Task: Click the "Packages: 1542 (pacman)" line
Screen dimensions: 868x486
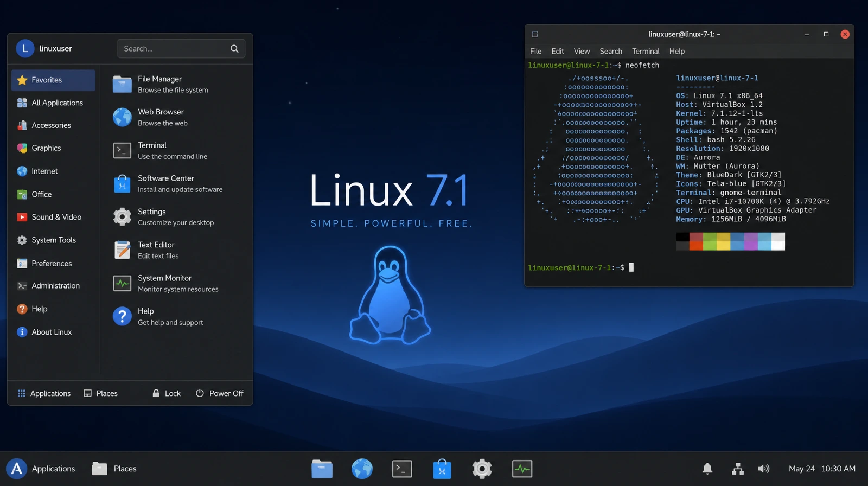Action: 726,131
